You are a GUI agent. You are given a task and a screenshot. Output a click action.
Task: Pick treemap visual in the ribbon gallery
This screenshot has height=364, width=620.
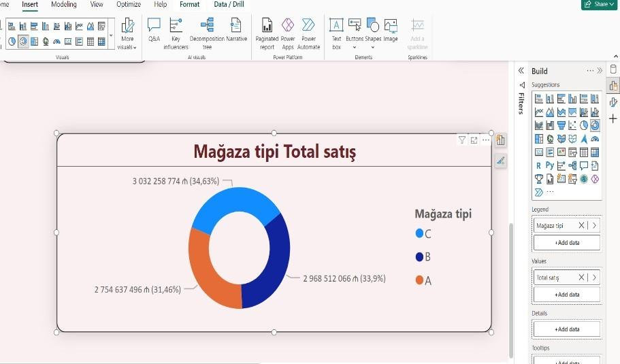coord(35,41)
